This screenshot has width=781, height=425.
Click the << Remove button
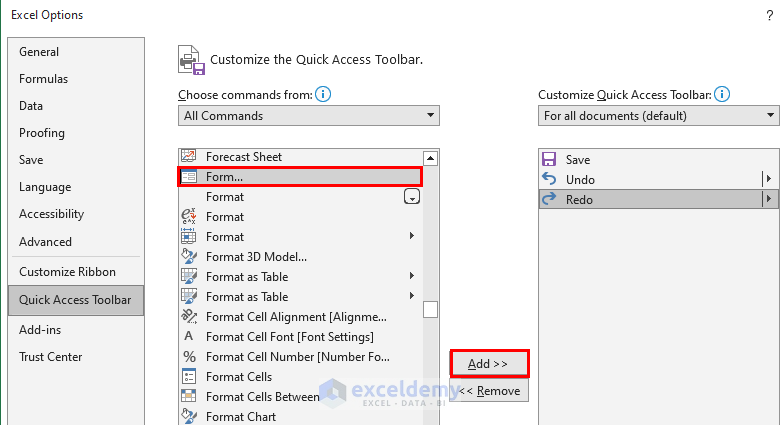click(489, 391)
